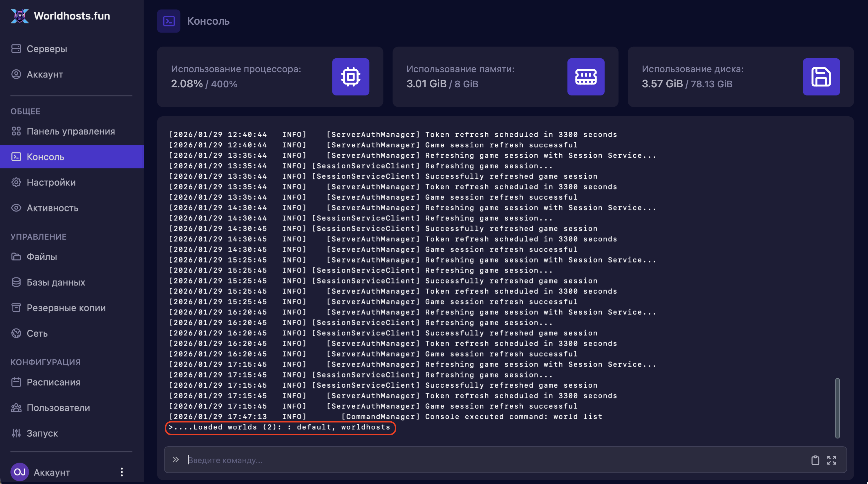Click the memory usage RAM icon
The image size is (868, 484).
[586, 77]
